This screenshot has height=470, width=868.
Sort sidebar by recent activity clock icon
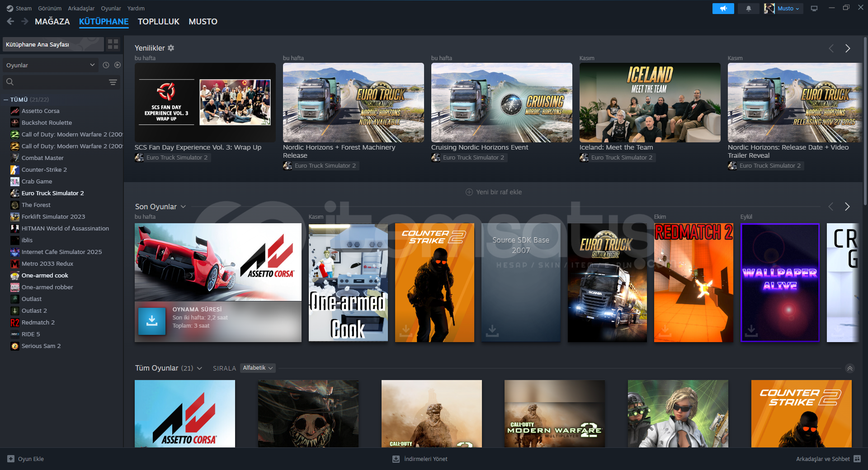(x=106, y=65)
